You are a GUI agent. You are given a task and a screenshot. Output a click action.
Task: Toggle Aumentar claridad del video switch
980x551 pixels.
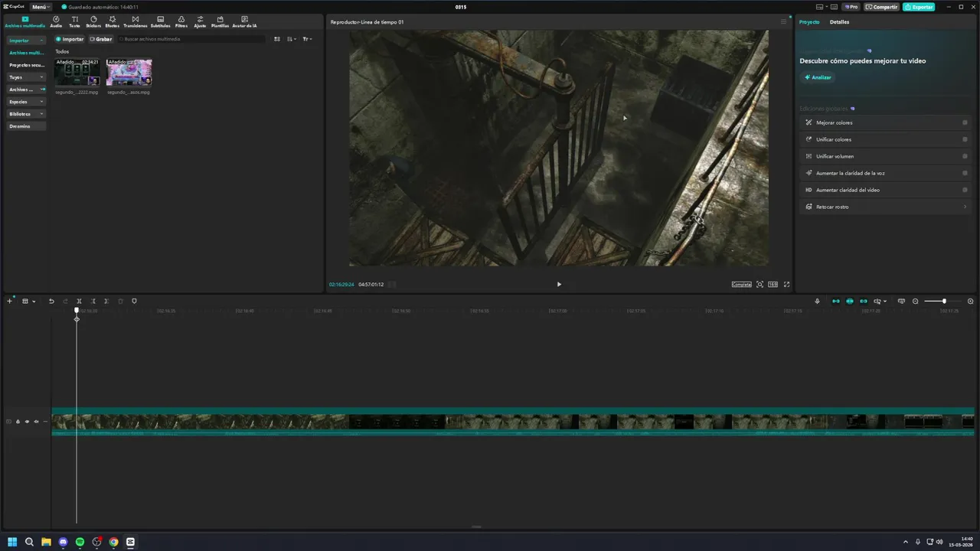(x=965, y=190)
